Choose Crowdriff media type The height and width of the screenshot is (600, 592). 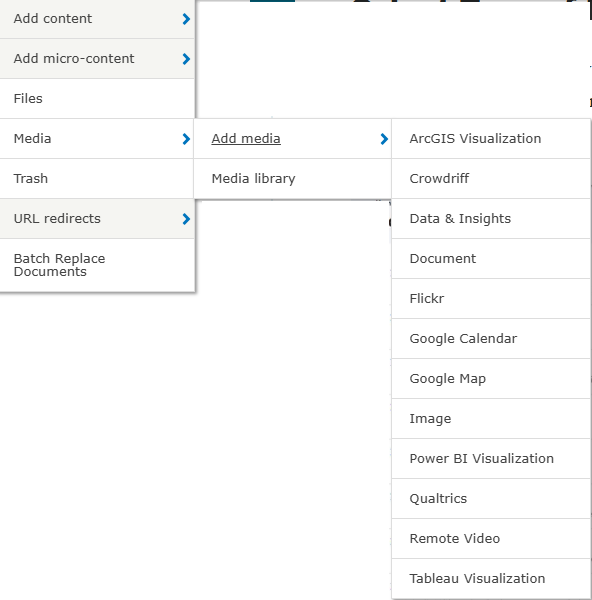coord(491,179)
